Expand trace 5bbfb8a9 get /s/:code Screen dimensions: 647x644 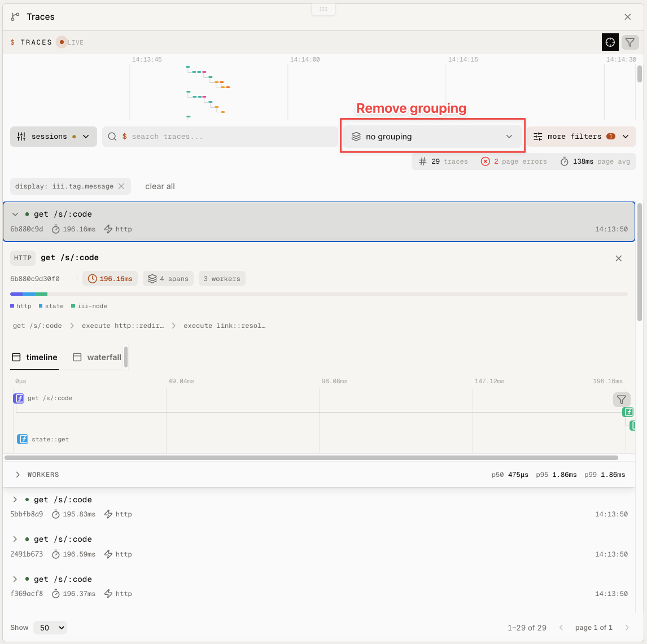click(15, 500)
